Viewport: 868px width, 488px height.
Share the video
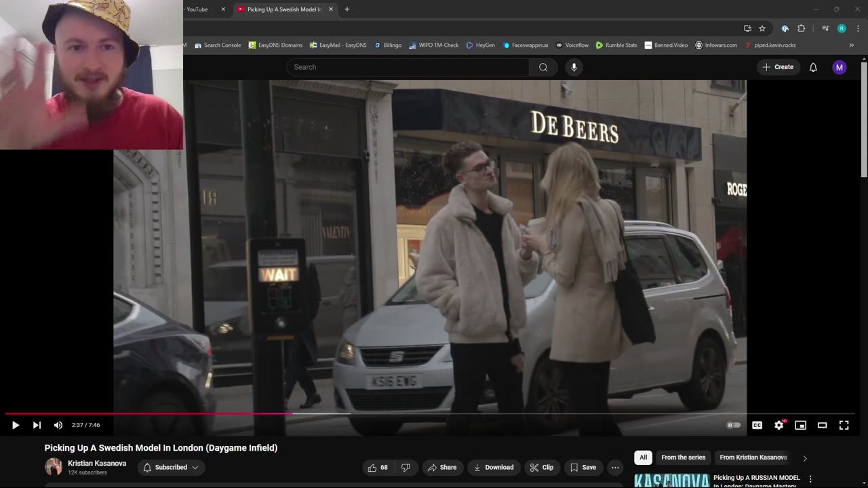[x=441, y=467]
